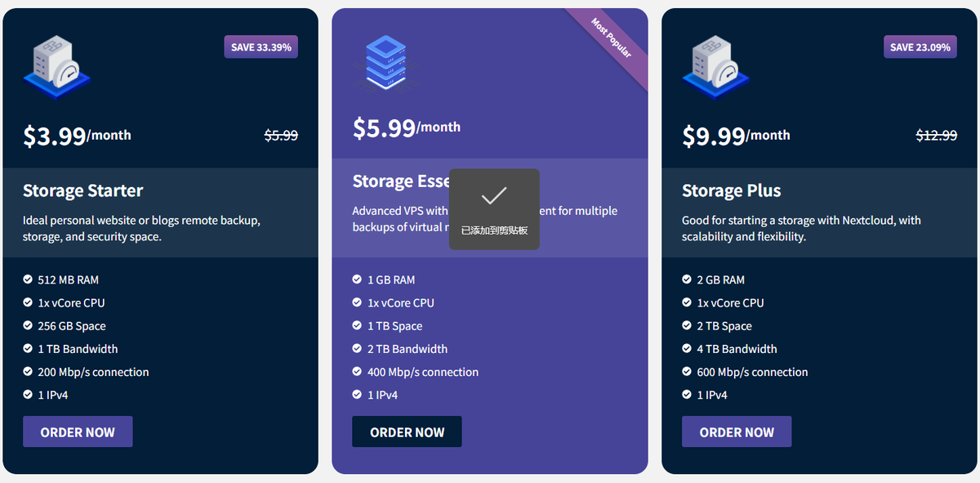Click check icon beside 256 GB Space
This screenshot has height=483, width=980.
point(28,325)
